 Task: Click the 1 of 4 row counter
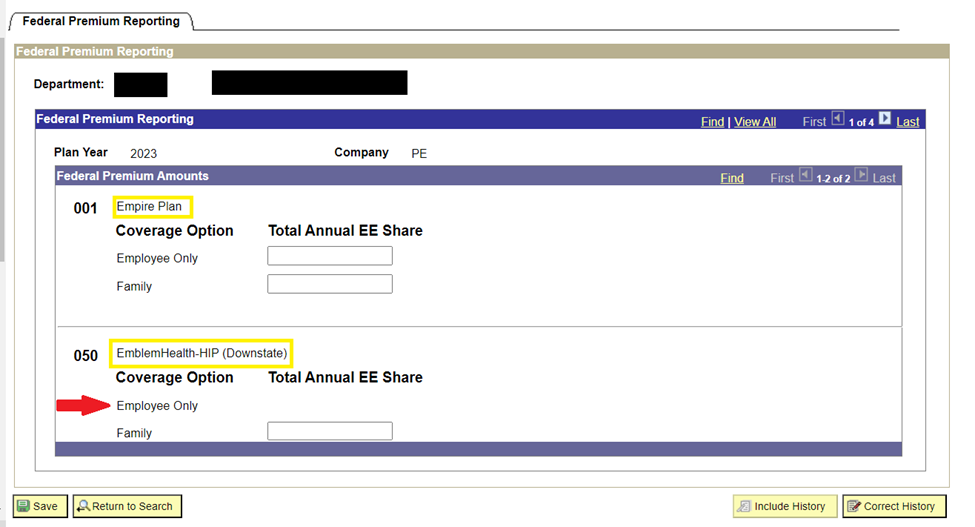coord(861,122)
